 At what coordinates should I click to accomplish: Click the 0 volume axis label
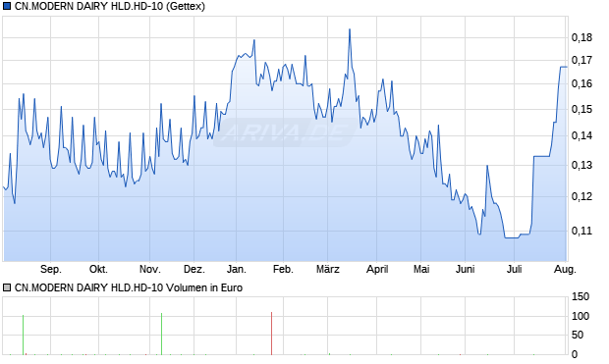pyautogui.click(x=575, y=354)
